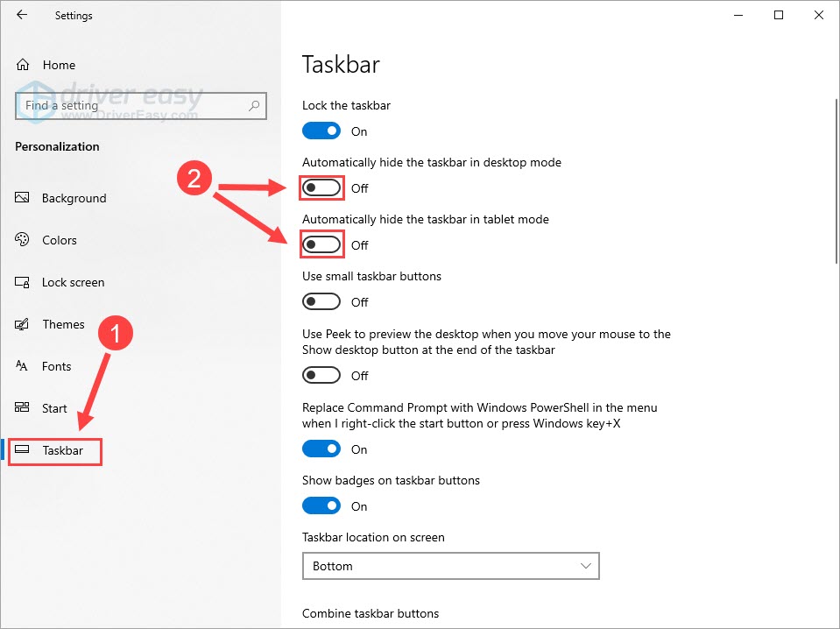Enable auto-hide taskbar in desktop mode

click(321, 187)
